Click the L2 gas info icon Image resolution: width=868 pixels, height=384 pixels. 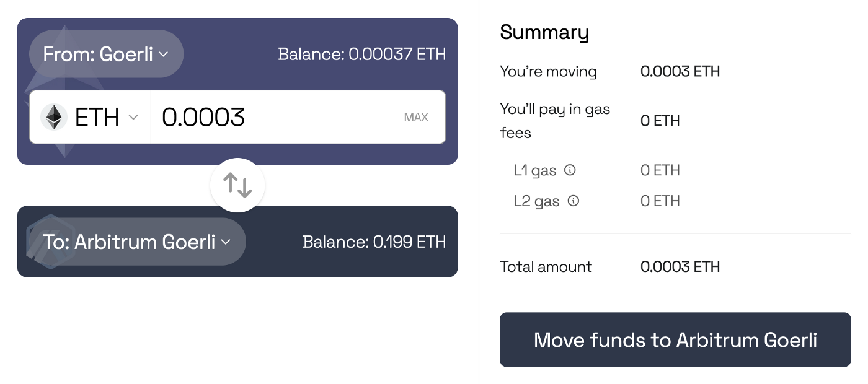pyautogui.click(x=573, y=201)
